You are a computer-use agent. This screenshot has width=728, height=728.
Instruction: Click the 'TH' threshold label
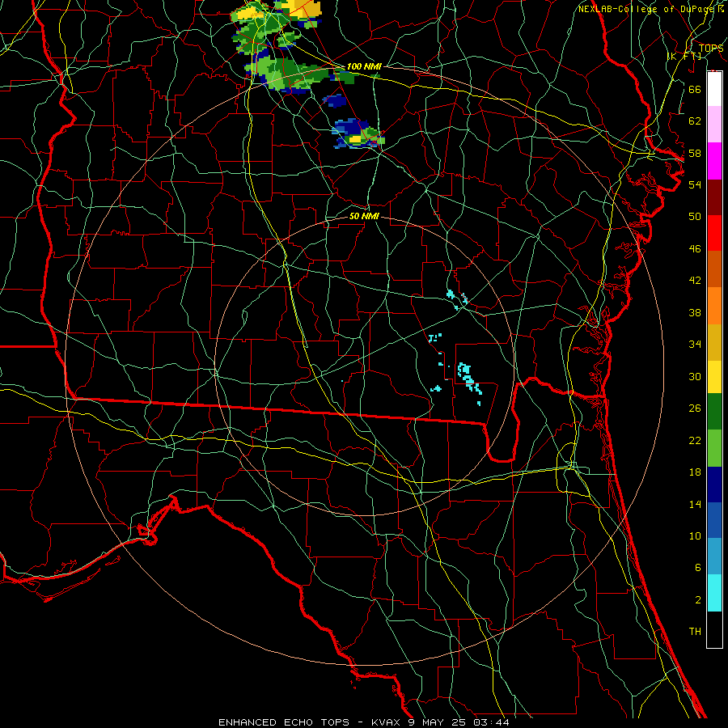[x=695, y=632]
